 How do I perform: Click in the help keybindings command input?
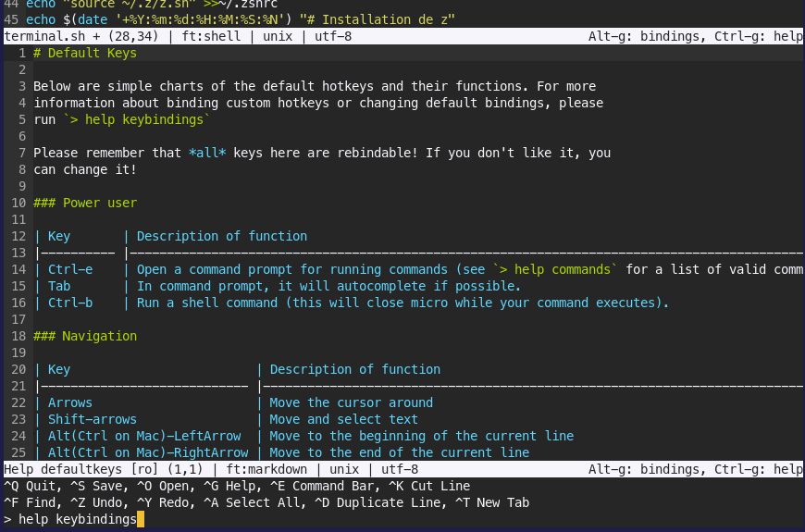click(78, 520)
